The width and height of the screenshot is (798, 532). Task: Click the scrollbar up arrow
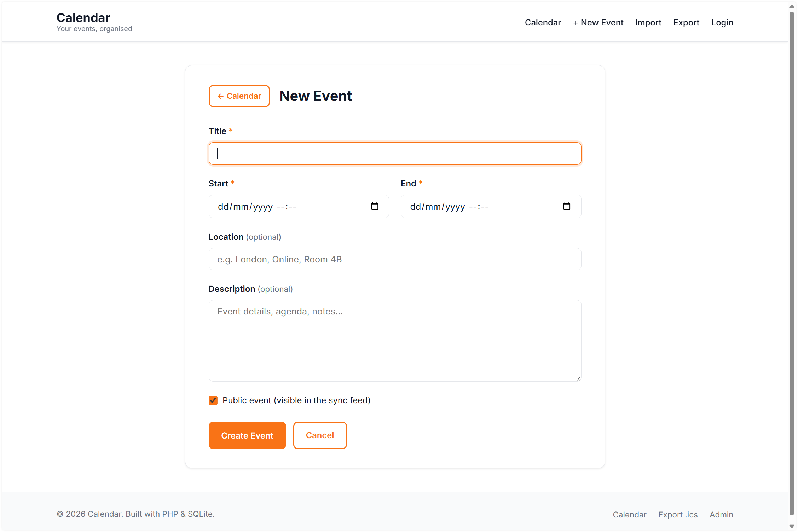click(792, 6)
